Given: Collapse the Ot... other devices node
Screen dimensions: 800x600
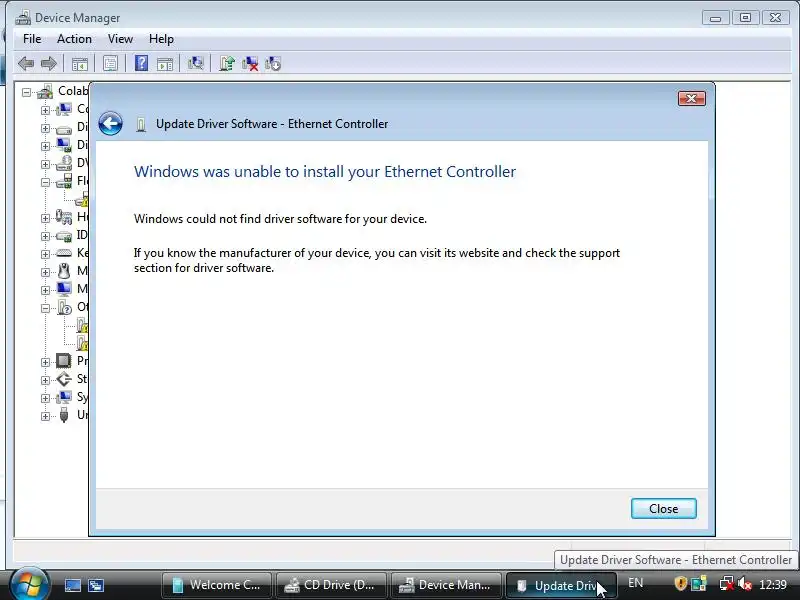Looking at the screenshot, I should pyautogui.click(x=45, y=308).
